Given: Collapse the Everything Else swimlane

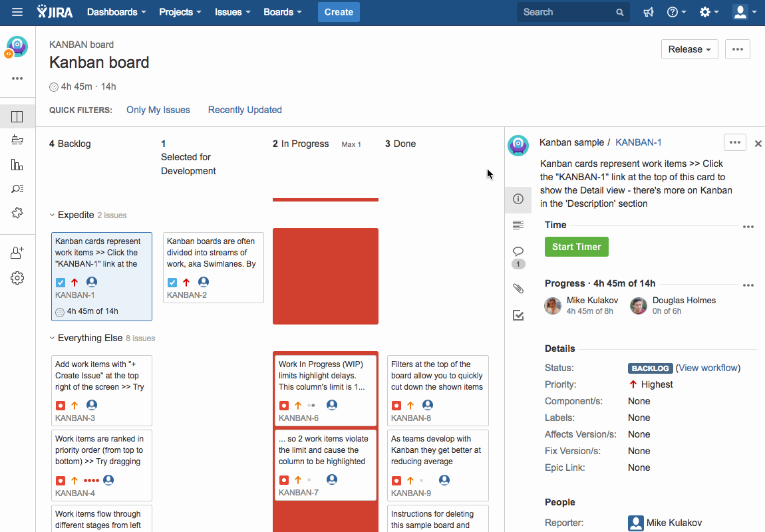Looking at the screenshot, I should pos(52,338).
